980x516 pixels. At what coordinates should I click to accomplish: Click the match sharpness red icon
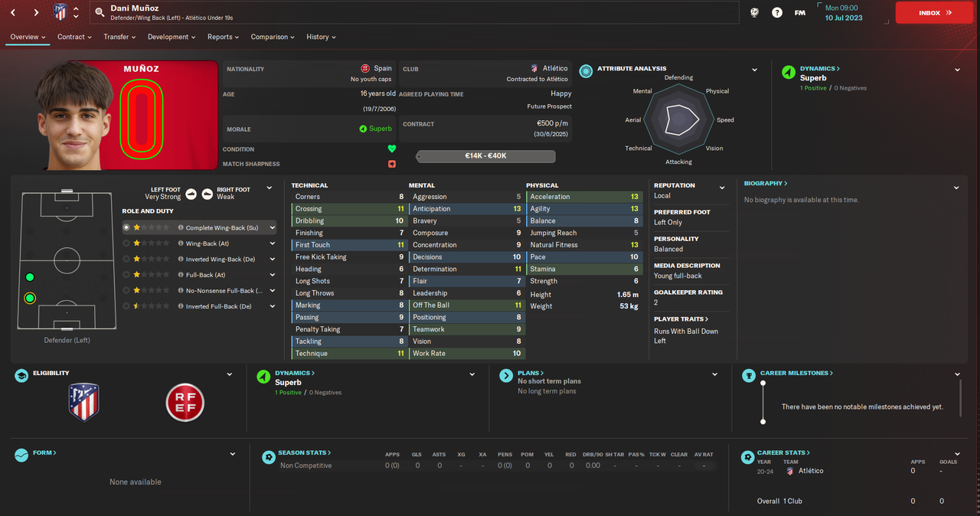392,164
